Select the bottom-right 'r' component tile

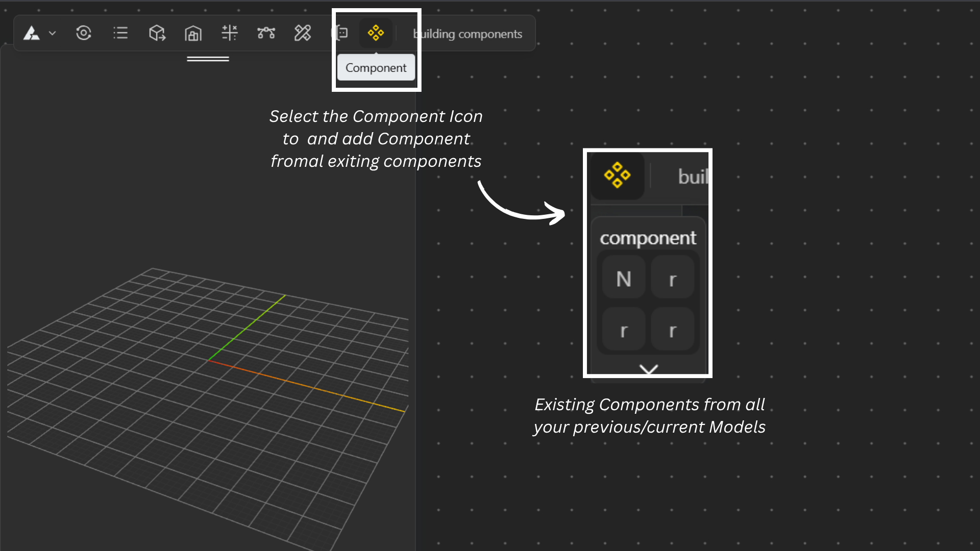click(673, 330)
